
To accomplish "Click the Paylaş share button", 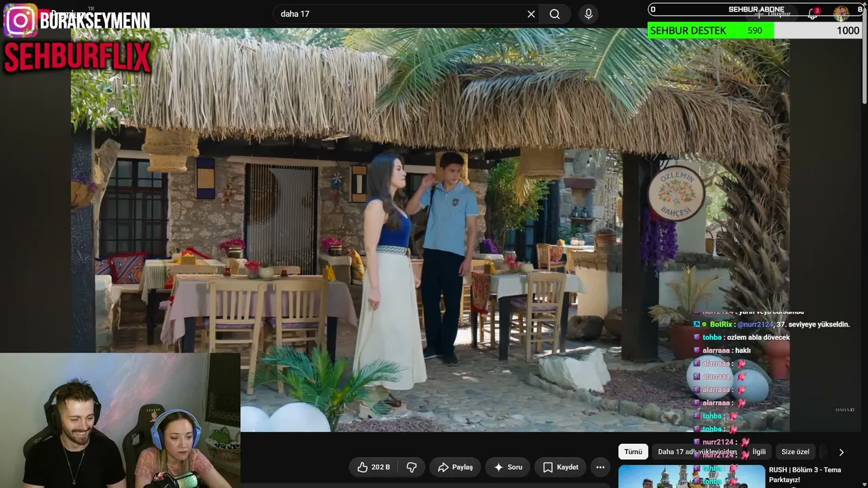I will (x=456, y=467).
